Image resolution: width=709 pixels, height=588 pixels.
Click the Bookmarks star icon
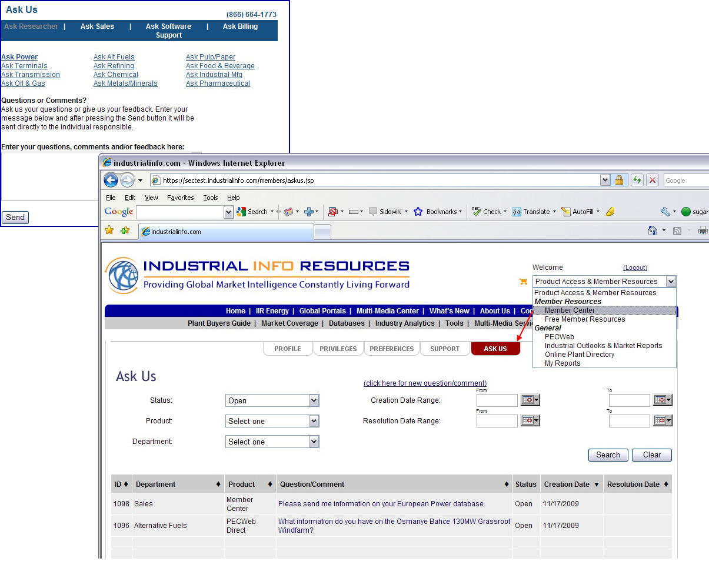418,211
